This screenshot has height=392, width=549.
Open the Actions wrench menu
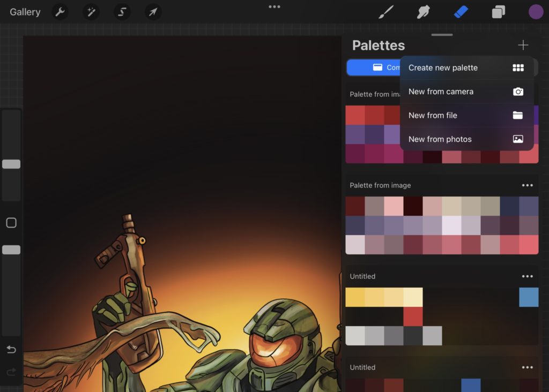[60, 12]
